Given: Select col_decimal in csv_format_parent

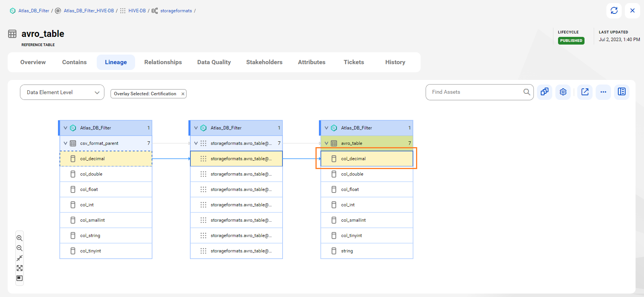Looking at the screenshot, I should point(106,159).
